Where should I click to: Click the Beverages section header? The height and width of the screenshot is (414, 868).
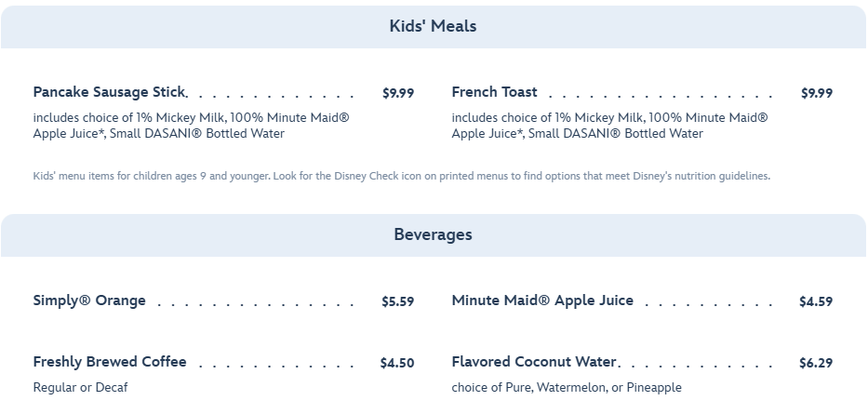click(x=433, y=234)
